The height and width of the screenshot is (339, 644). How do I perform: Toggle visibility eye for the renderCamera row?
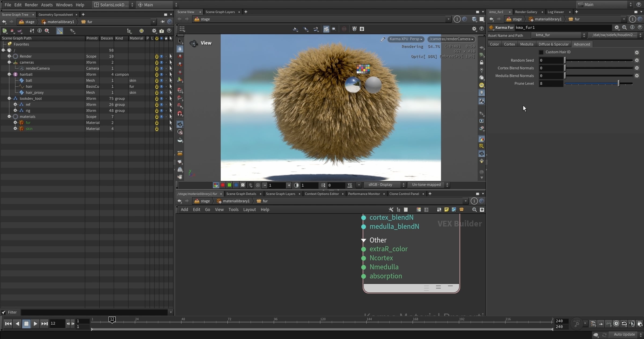[162, 68]
